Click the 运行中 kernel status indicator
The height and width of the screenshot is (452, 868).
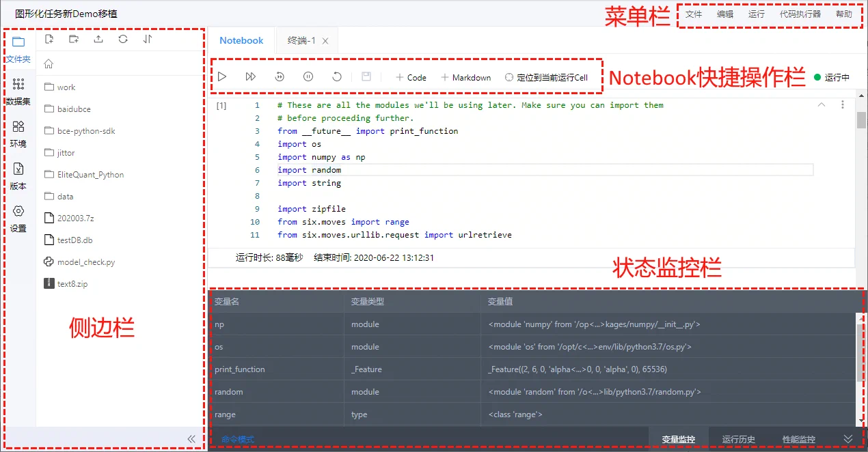point(832,77)
